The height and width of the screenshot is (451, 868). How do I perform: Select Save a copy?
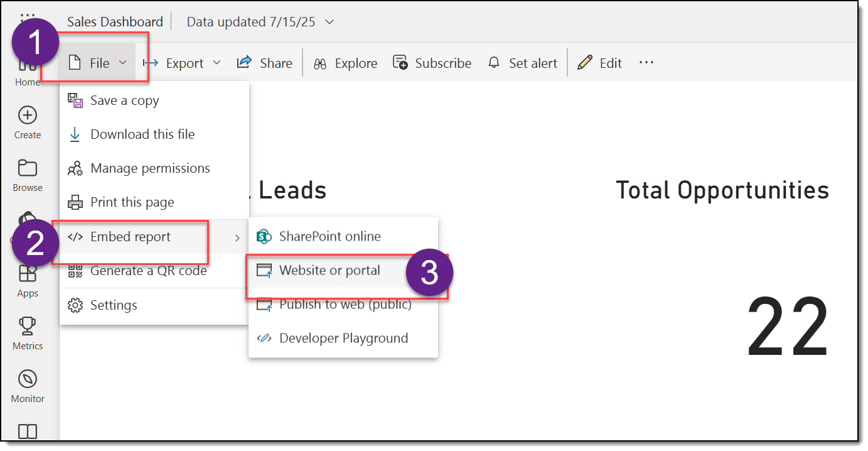point(154,101)
